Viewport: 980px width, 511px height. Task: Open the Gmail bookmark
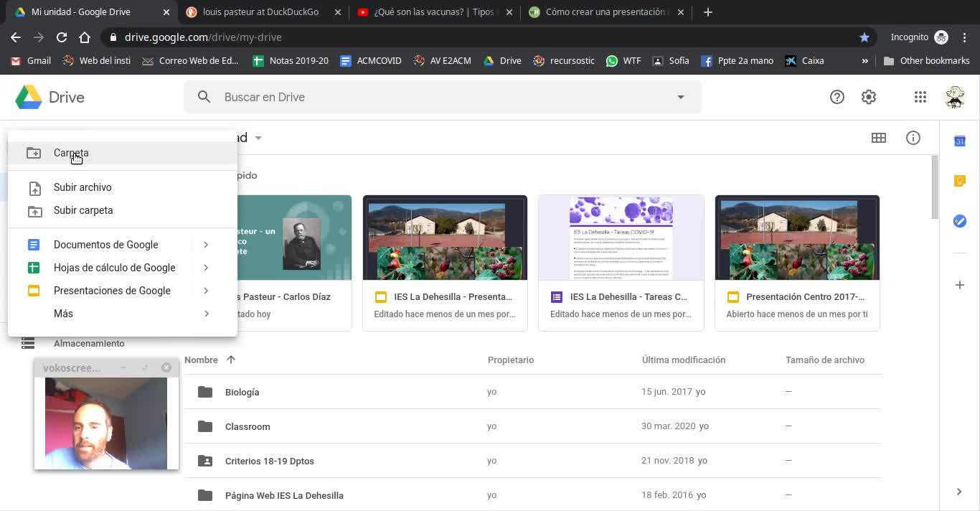(x=31, y=61)
